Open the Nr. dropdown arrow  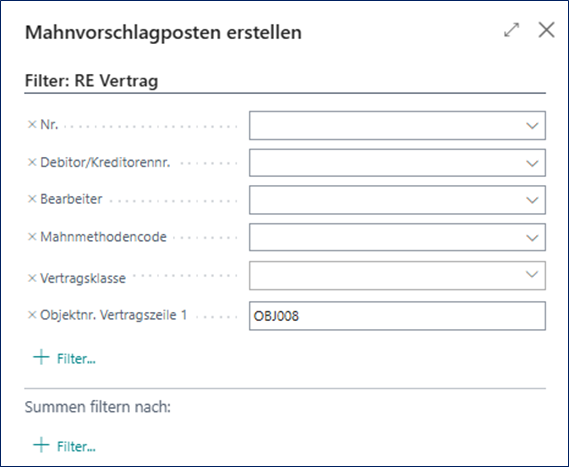532,126
